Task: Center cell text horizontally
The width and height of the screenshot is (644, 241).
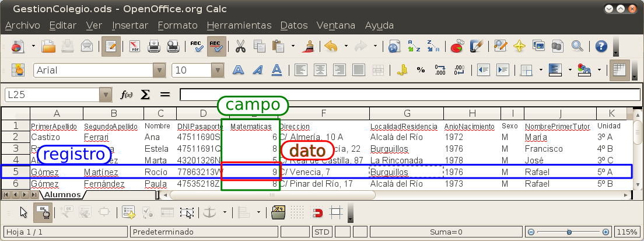Action: 320,70
